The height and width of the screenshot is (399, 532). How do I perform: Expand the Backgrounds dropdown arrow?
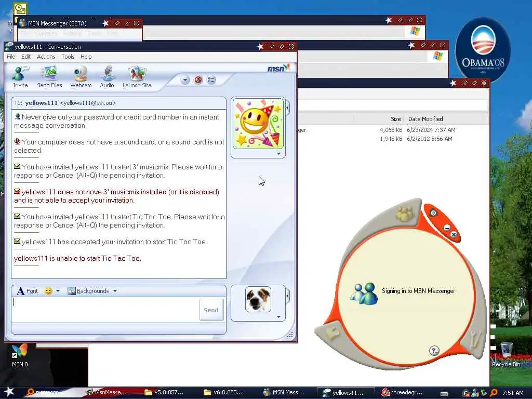[115, 291]
